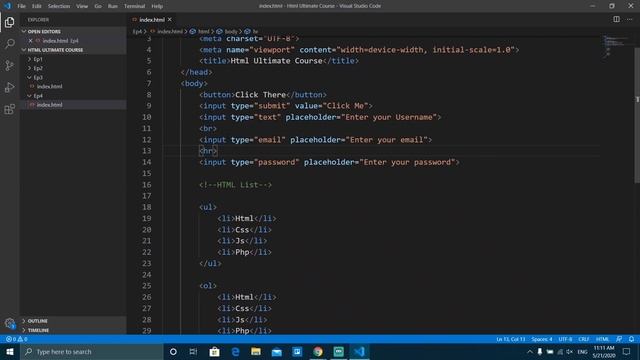Open the Explorer view in activity bar

point(9,22)
